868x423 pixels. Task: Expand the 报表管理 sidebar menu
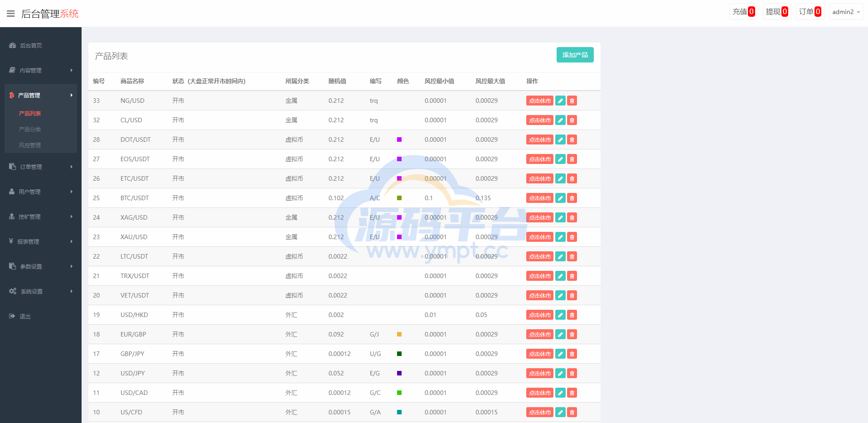tap(41, 241)
